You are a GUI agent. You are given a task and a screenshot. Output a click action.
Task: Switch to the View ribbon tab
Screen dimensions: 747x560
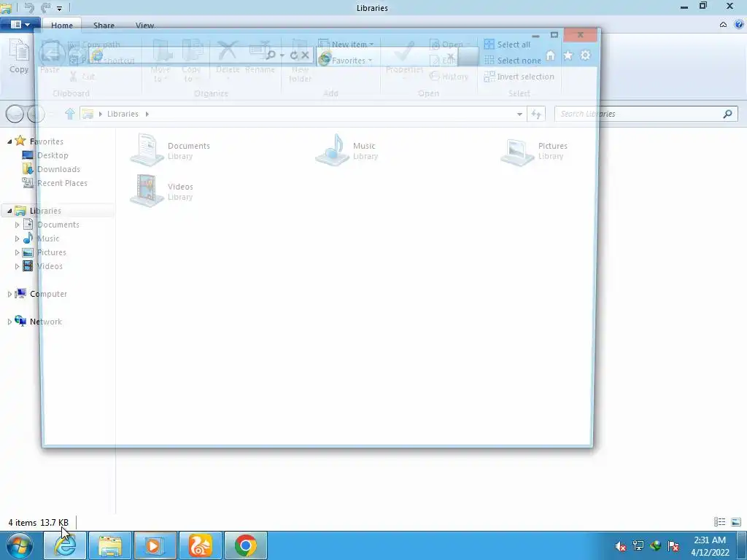tap(145, 26)
